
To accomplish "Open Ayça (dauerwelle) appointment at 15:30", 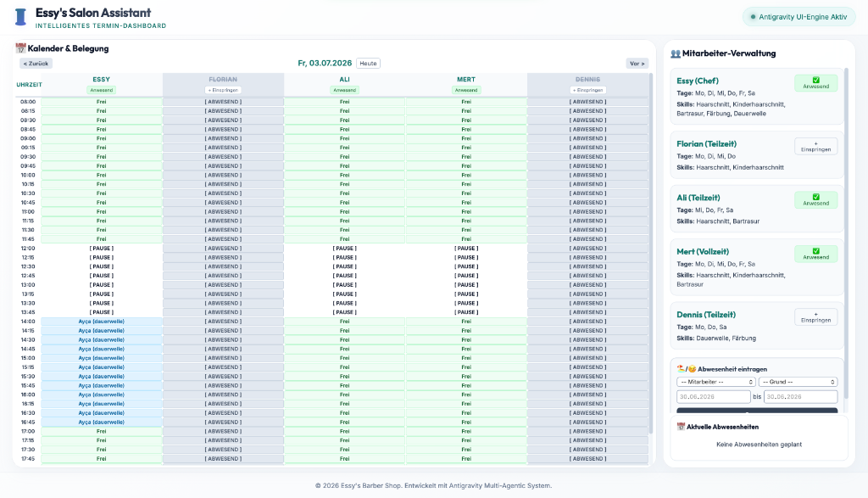I will point(102,376).
